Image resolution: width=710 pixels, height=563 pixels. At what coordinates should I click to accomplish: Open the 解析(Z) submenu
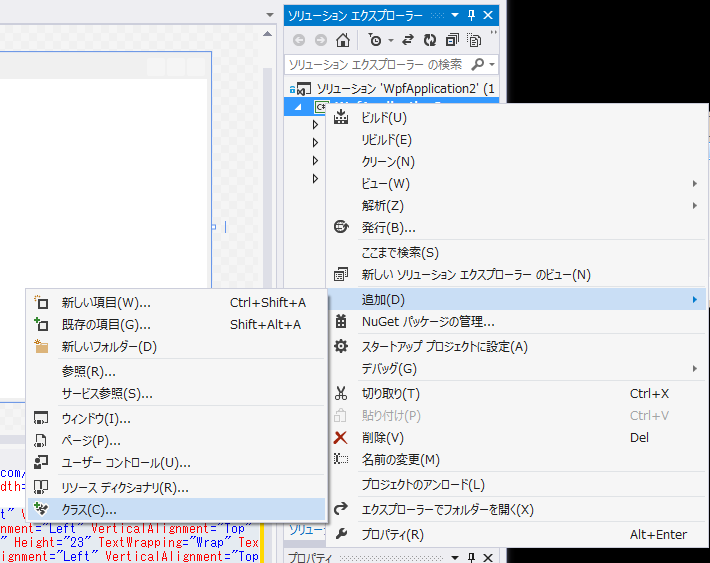click(517, 206)
